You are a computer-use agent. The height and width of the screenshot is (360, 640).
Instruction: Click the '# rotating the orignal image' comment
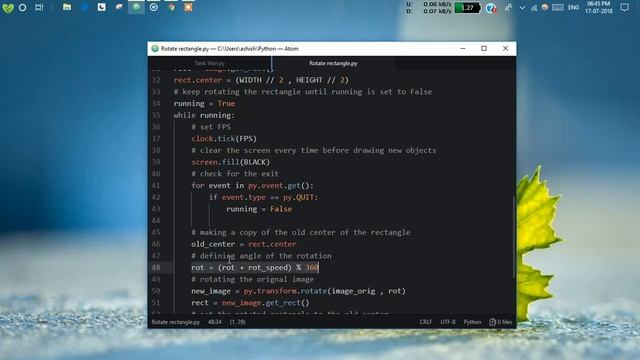click(x=253, y=280)
